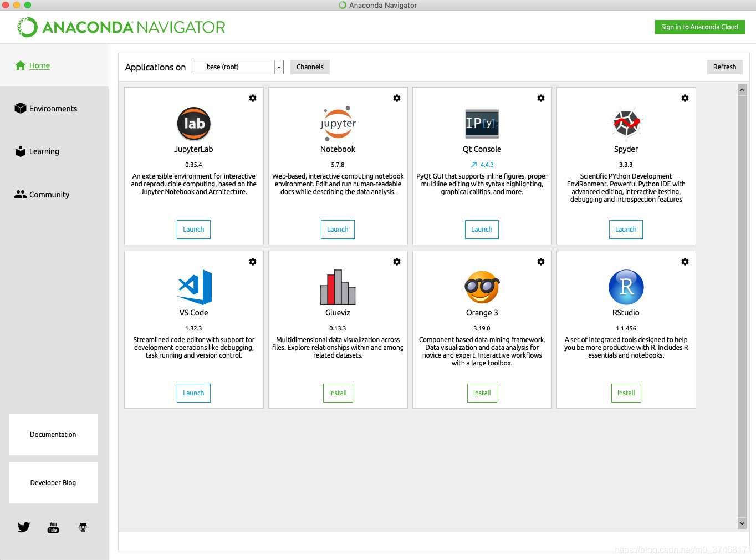Open the Documentation link box
The height and width of the screenshot is (560, 756).
53,435
